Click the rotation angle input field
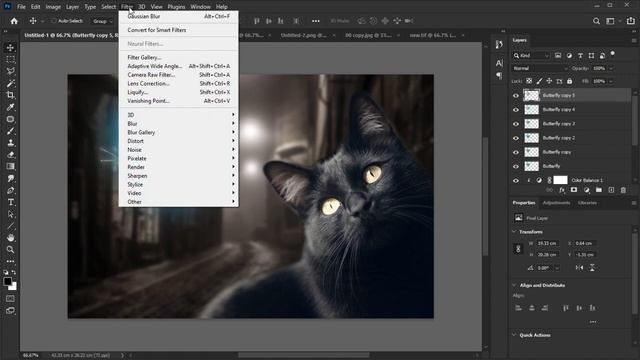Image resolution: width=640 pixels, height=360 pixels. click(545, 268)
